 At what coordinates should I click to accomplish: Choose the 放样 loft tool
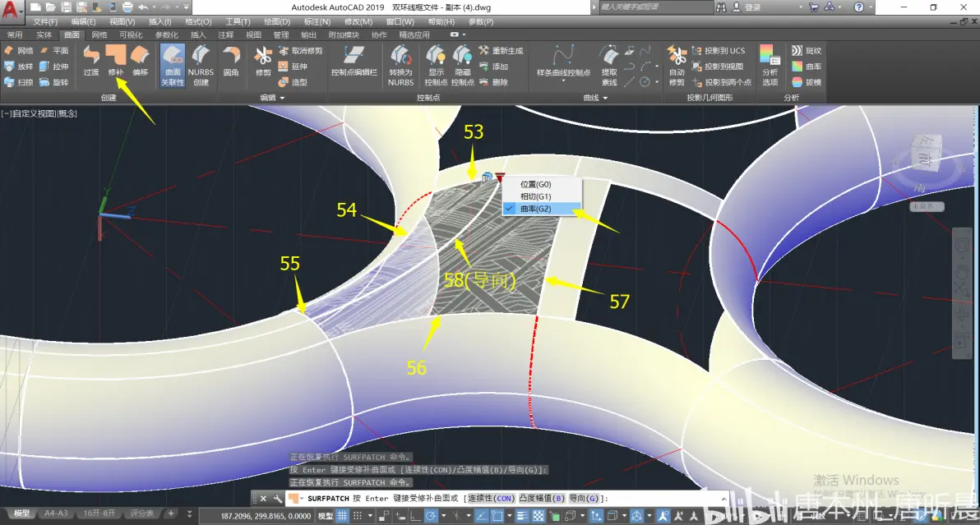pyautogui.click(x=19, y=67)
